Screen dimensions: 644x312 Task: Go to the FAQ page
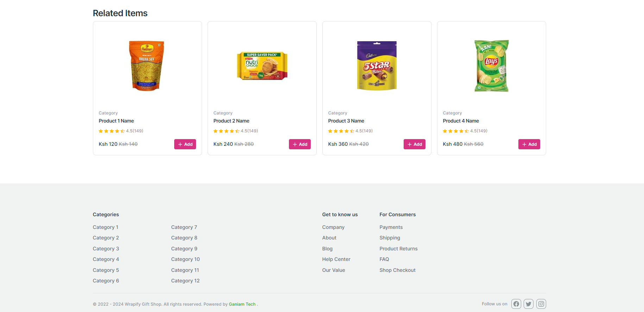tap(384, 259)
